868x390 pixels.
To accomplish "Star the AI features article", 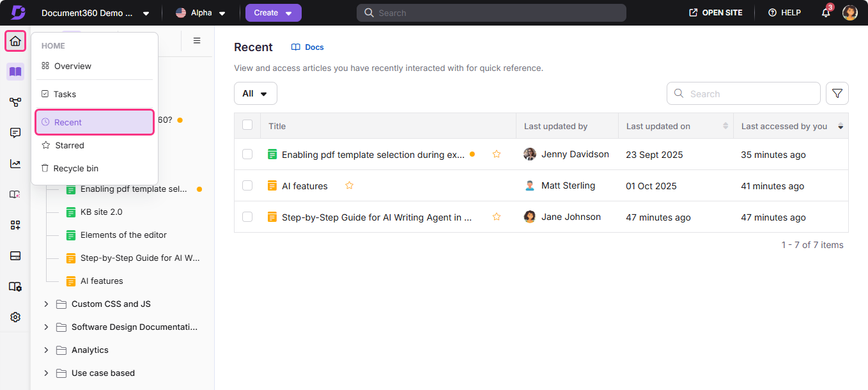I will pyautogui.click(x=349, y=185).
